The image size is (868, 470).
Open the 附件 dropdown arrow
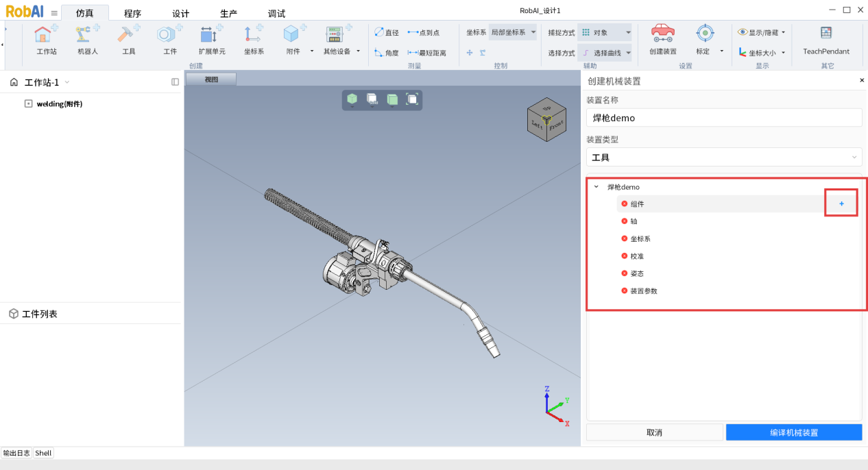pos(312,51)
